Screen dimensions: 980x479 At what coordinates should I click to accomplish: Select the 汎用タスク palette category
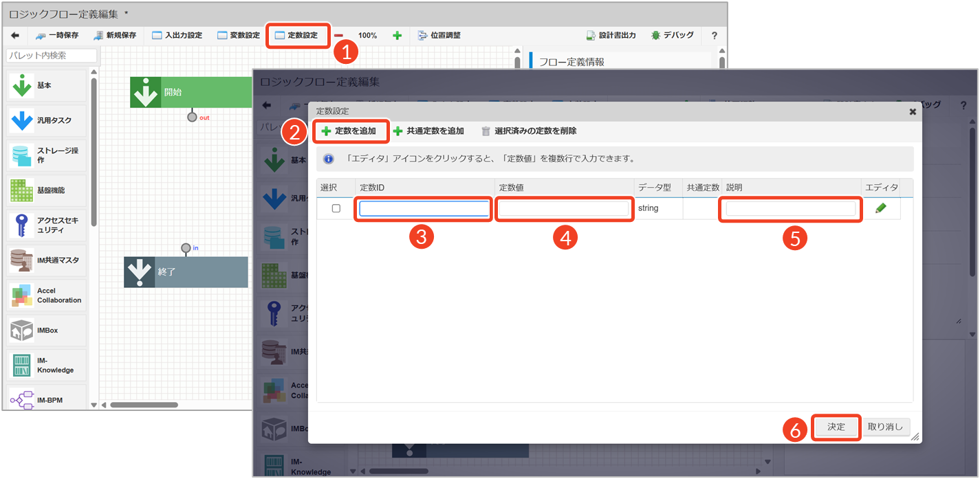pos(47,120)
